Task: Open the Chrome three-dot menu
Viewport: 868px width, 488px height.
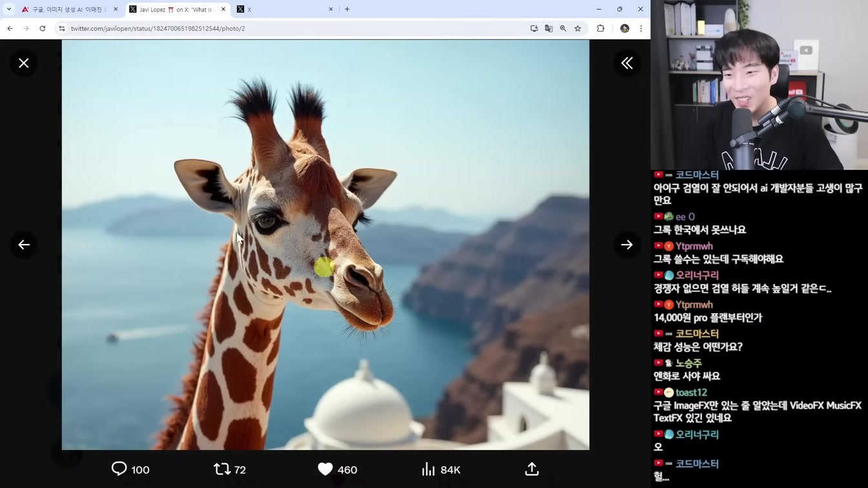Action: point(641,28)
